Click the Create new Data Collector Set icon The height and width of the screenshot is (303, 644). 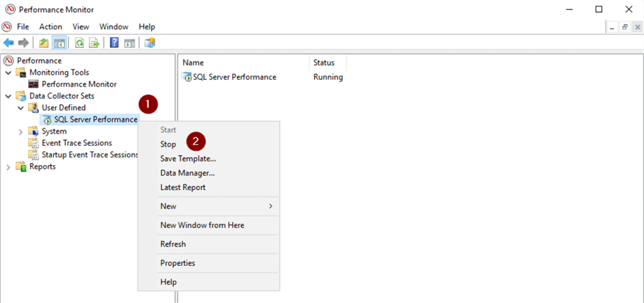(150, 43)
